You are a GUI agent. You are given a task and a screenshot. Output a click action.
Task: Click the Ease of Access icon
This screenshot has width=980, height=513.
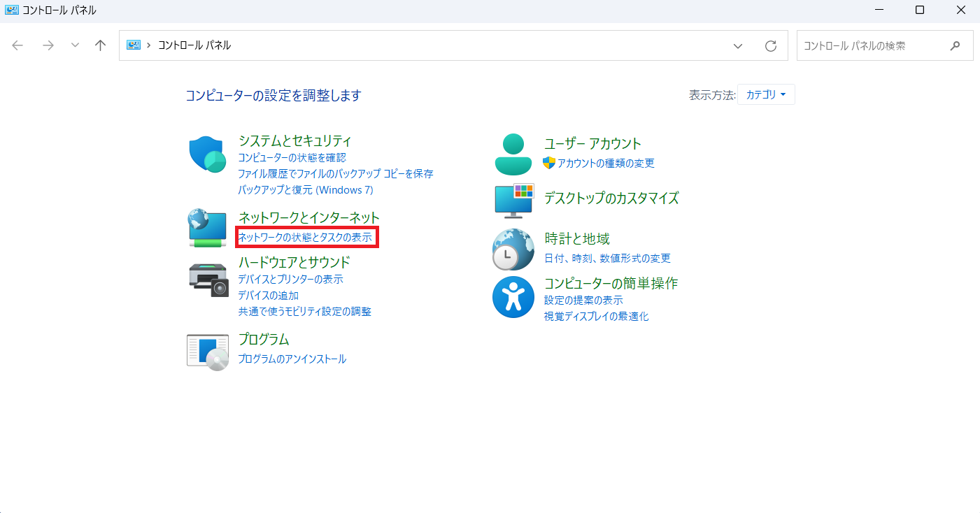tap(513, 297)
